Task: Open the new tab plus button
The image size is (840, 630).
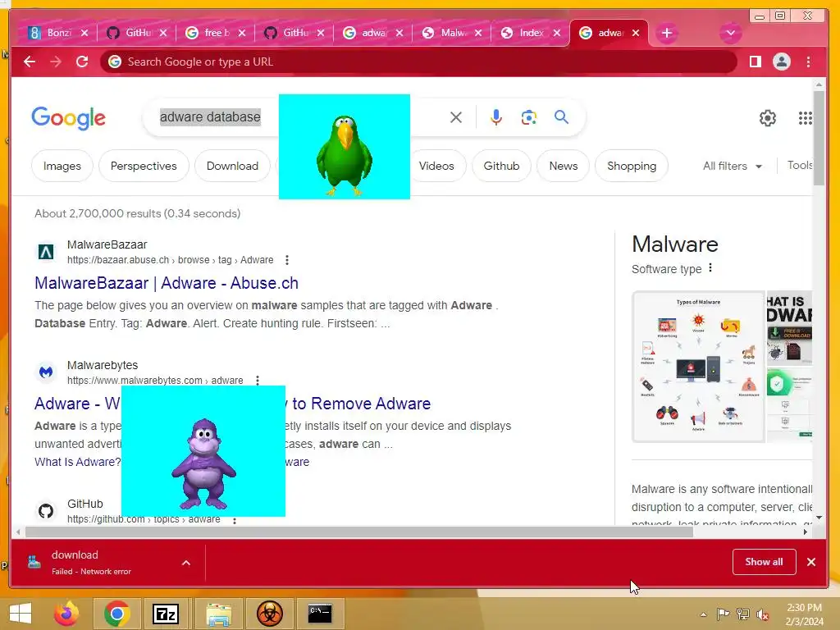Action: 666,33
